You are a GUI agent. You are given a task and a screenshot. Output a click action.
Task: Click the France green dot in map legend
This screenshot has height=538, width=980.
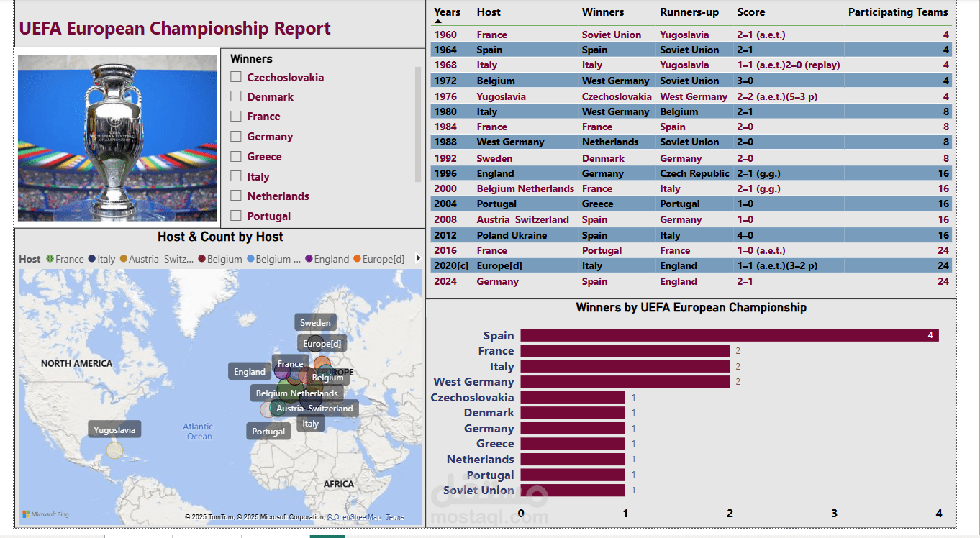point(50,259)
